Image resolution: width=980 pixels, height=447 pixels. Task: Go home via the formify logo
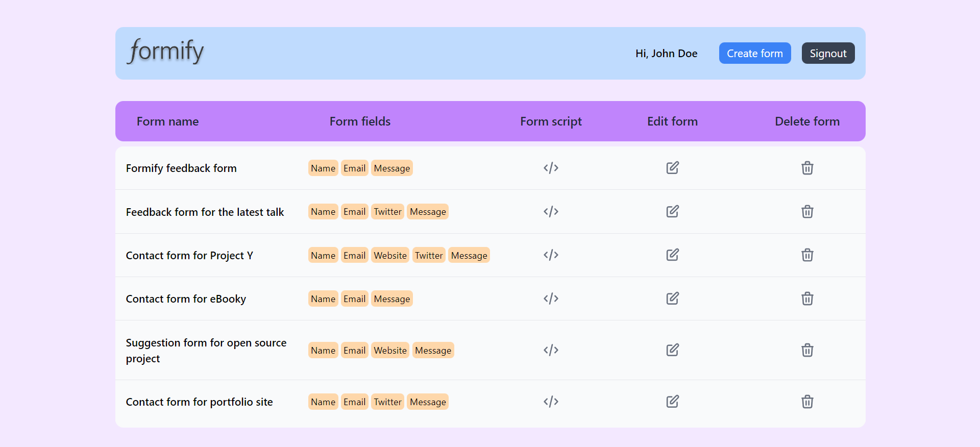(165, 51)
